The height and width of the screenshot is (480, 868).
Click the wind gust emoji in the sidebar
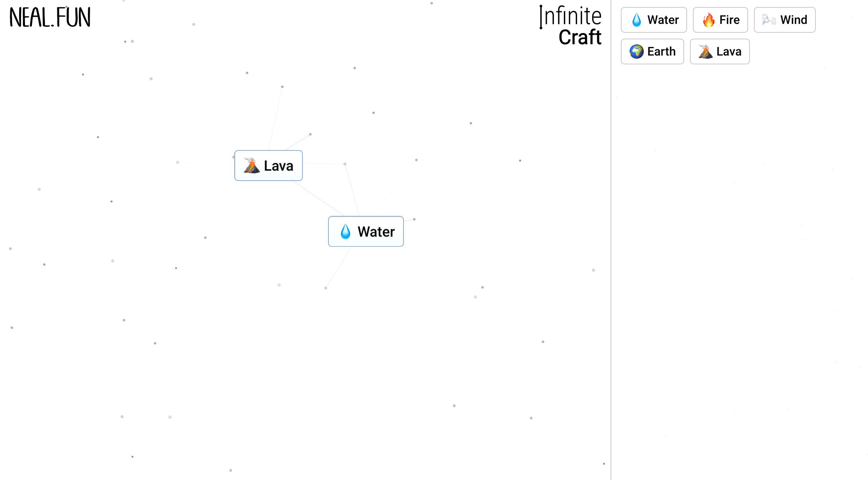[x=769, y=20]
